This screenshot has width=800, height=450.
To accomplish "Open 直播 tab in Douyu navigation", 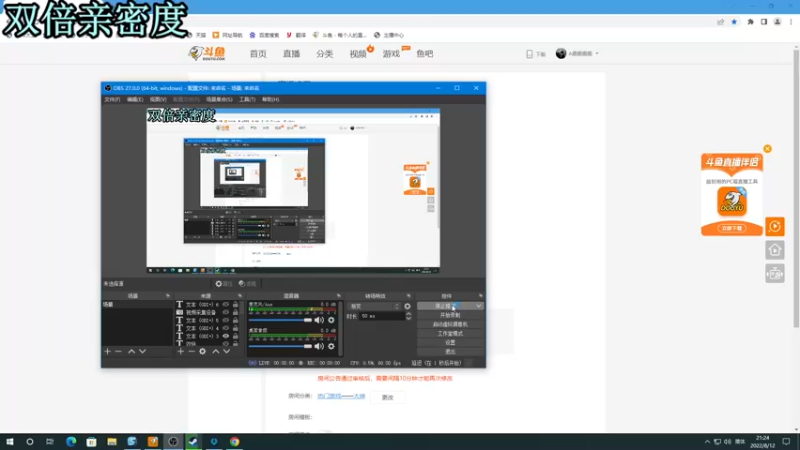I will coord(291,54).
